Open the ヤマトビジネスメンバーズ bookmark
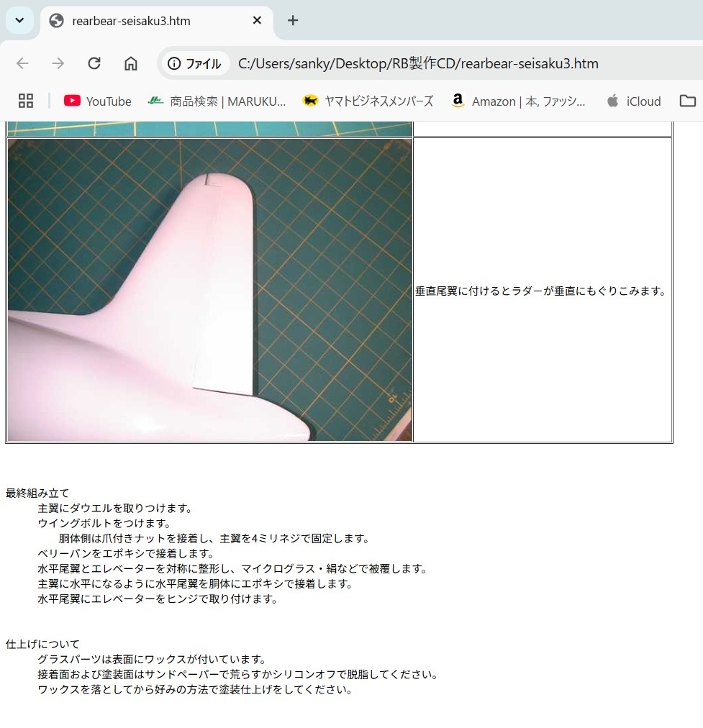Screen dimensions: 703x728 click(367, 101)
